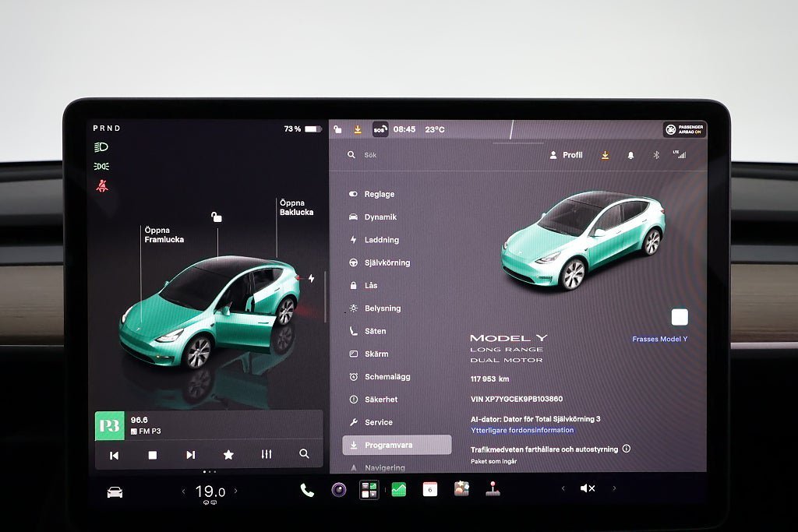Tap the SOS emergency icon
This screenshot has height=532, width=798.
point(380,129)
